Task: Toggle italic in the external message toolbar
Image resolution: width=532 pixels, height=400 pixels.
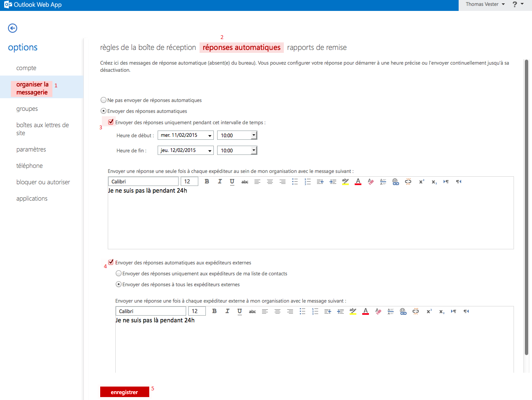Action: pyautogui.click(x=227, y=311)
